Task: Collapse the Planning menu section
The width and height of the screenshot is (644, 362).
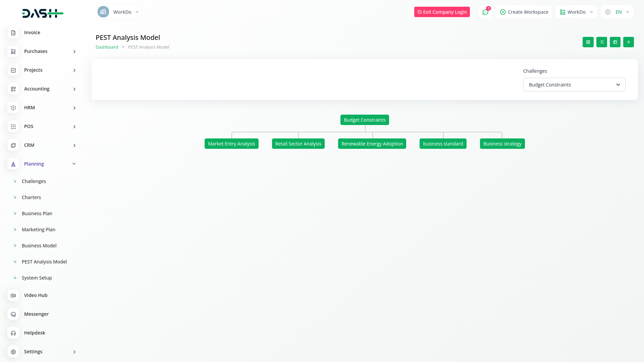Action: click(74, 164)
